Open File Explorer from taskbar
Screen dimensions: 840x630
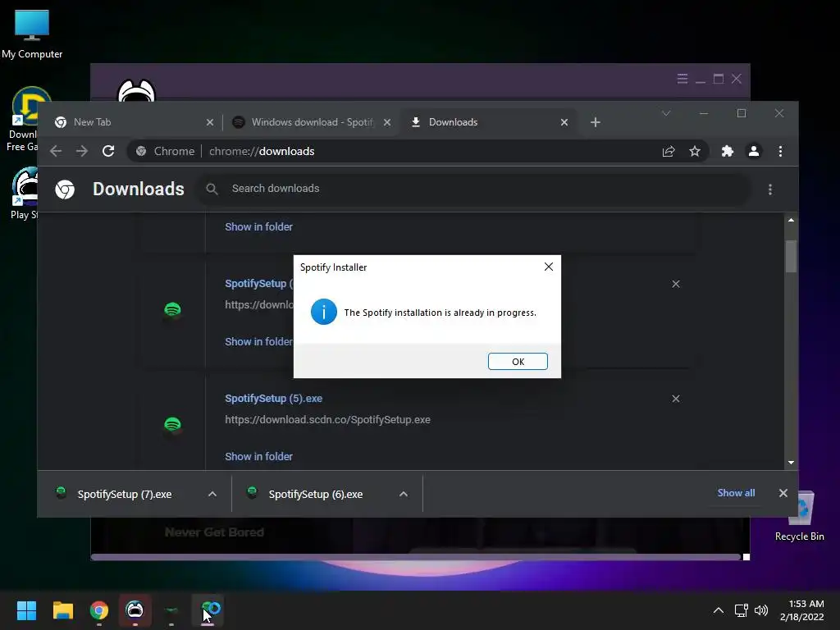point(62,610)
